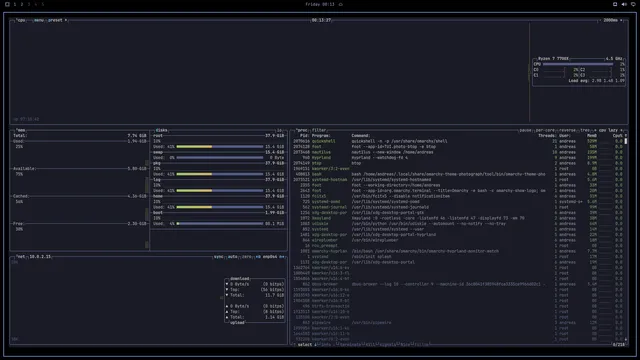The height and width of the screenshot is (360, 640).
Task: Open the volume icon in system tray
Action: (624, 4)
